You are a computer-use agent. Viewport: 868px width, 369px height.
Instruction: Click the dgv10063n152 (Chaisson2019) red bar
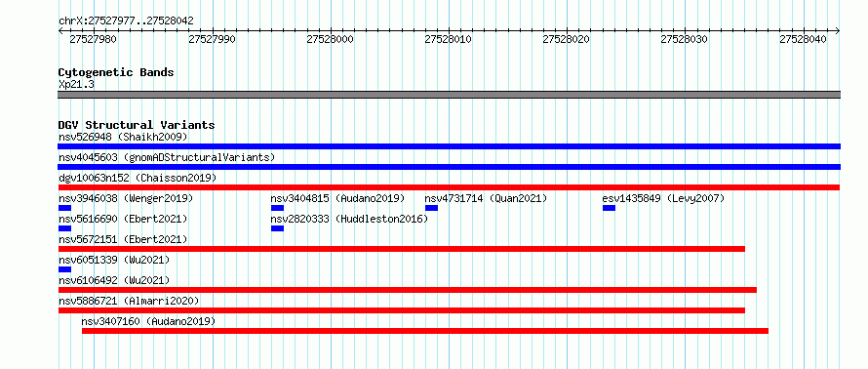coord(449,187)
